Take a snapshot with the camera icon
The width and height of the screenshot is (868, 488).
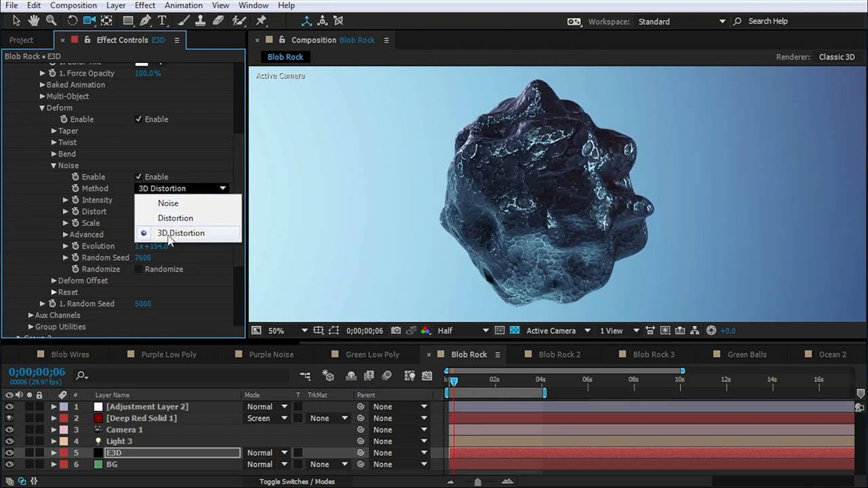(x=396, y=331)
